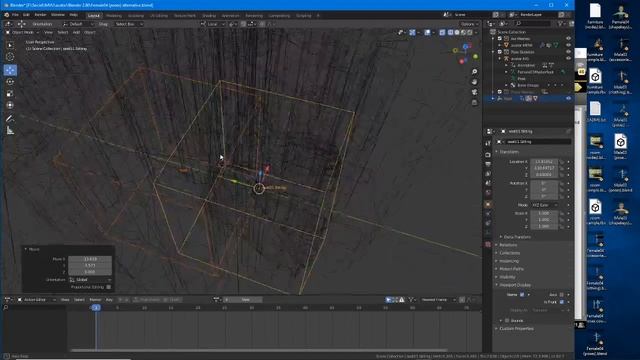The height and width of the screenshot is (360, 640).
Task: Switch to the Sculpting workspace tab
Action: 136,16
